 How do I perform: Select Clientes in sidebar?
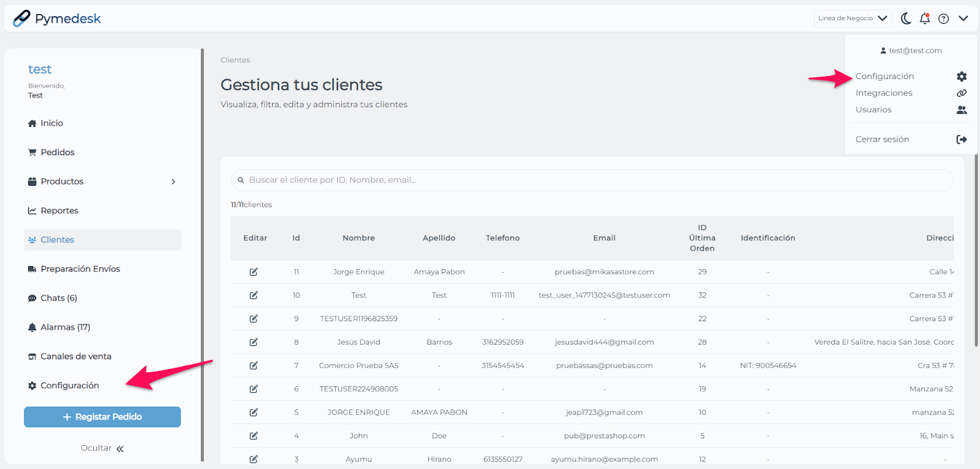click(102, 240)
